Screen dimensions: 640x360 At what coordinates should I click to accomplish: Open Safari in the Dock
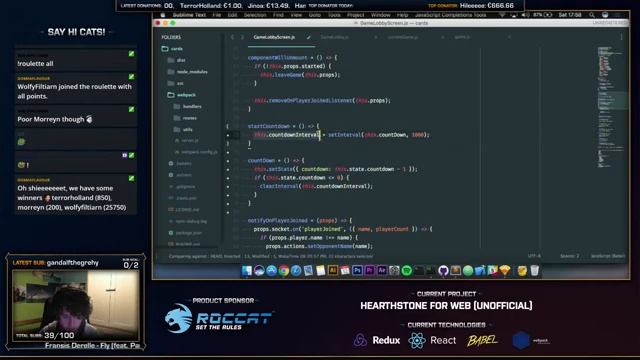(296, 271)
